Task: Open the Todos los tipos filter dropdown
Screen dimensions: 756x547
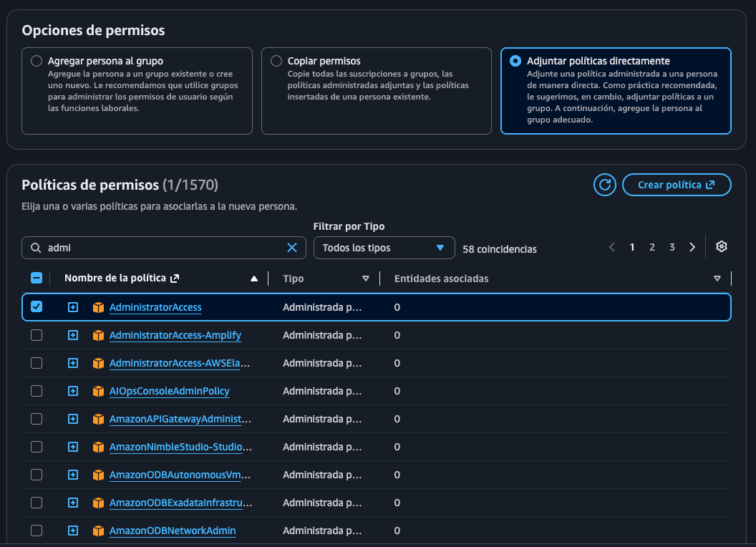Action: pos(384,248)
